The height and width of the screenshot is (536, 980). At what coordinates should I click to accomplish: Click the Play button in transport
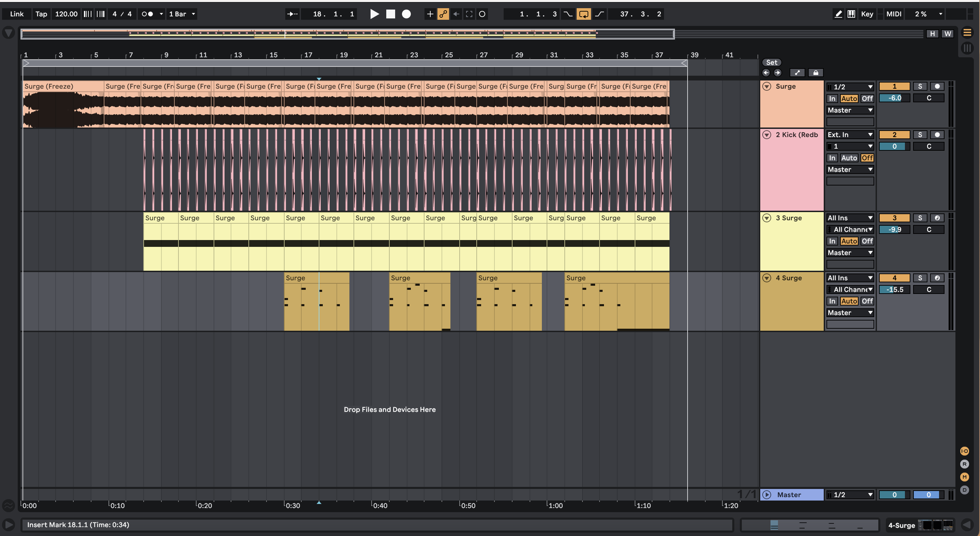click(374, 14)
